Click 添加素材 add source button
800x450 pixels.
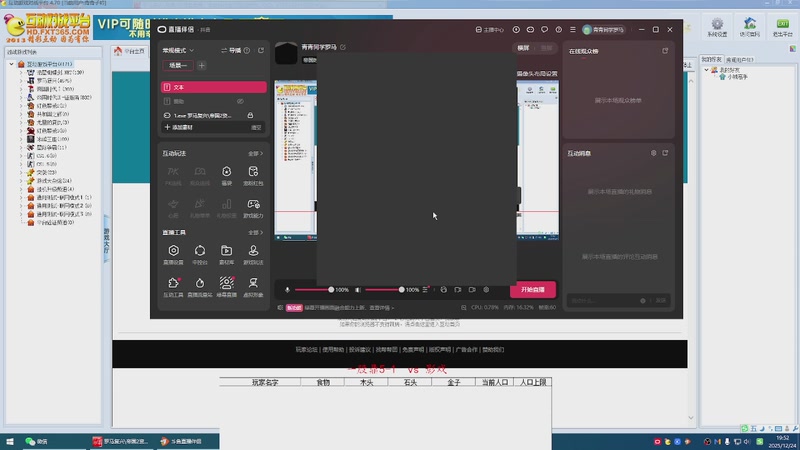point(179,127)
